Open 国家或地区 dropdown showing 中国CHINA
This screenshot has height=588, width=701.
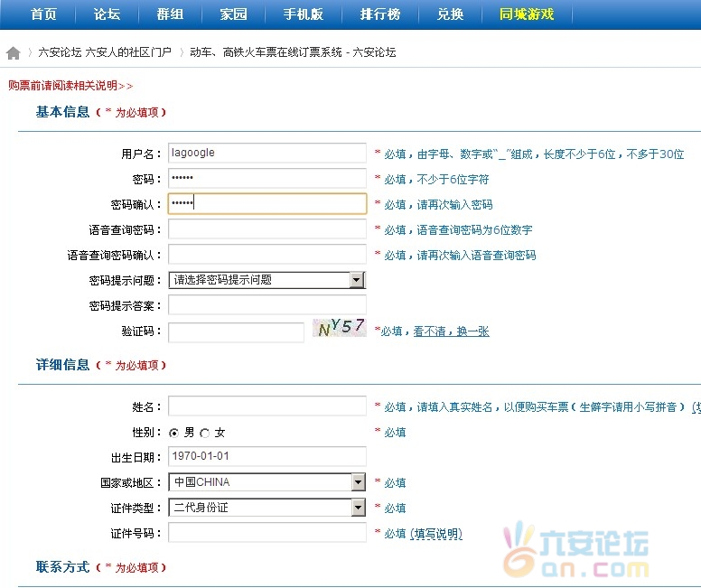(x=267, y=482)
